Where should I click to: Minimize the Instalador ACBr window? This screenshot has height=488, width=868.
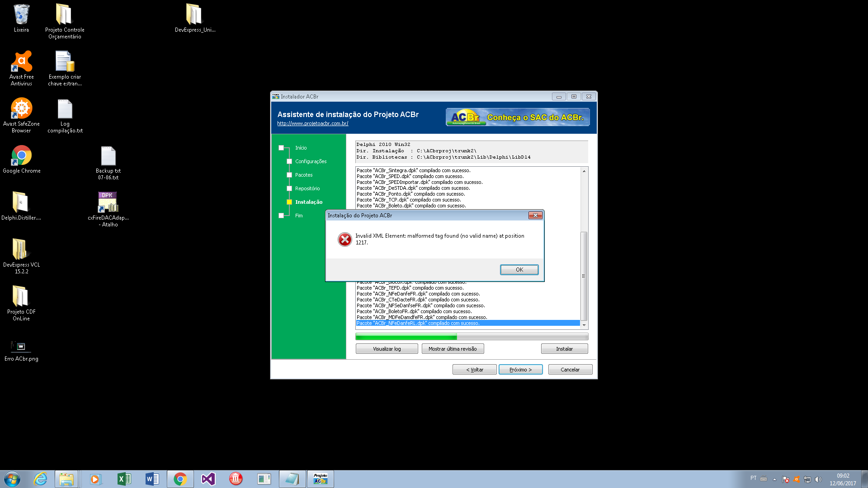[559, 97]
